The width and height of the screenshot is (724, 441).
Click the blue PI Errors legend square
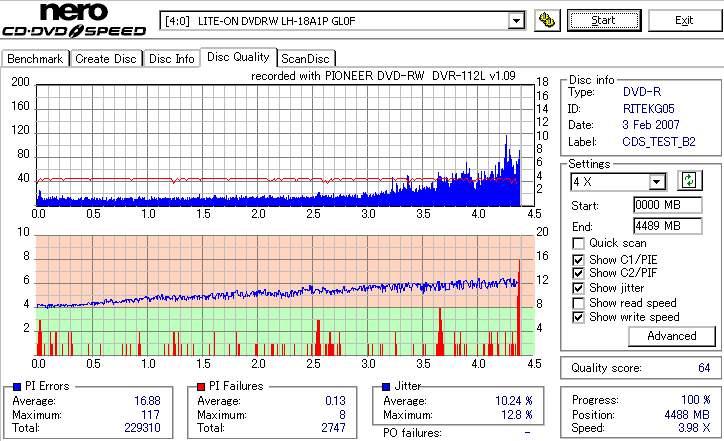coord(17,387)
